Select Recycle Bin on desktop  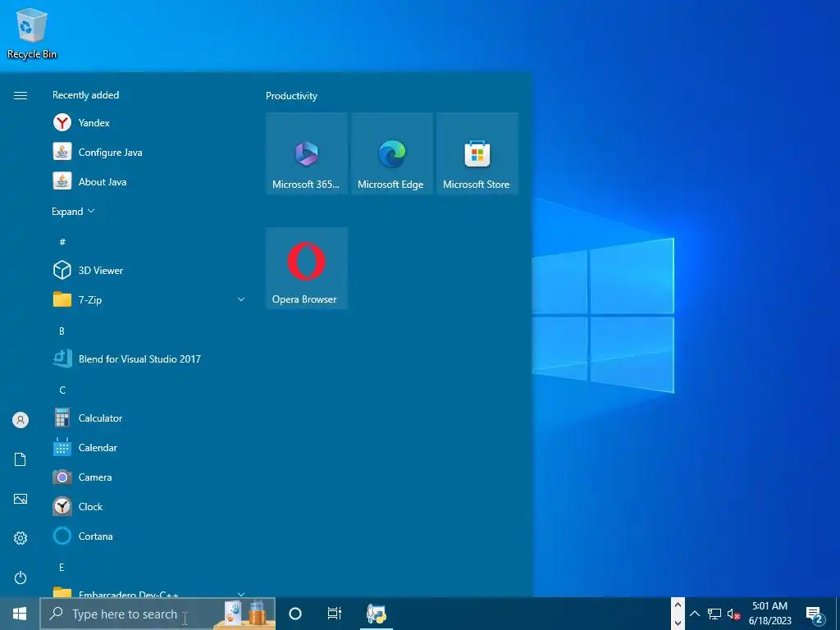tap(32, 33)
